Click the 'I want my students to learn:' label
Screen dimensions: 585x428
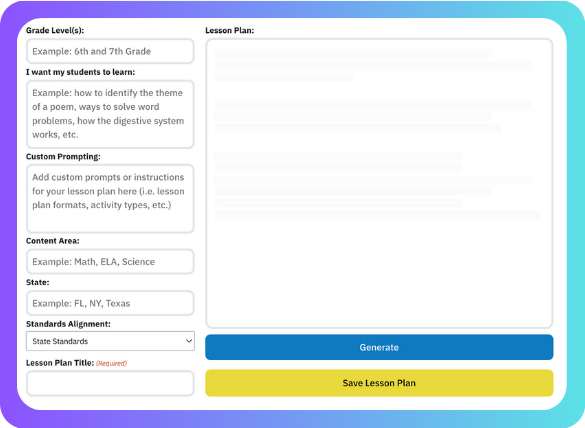point(81,72)
